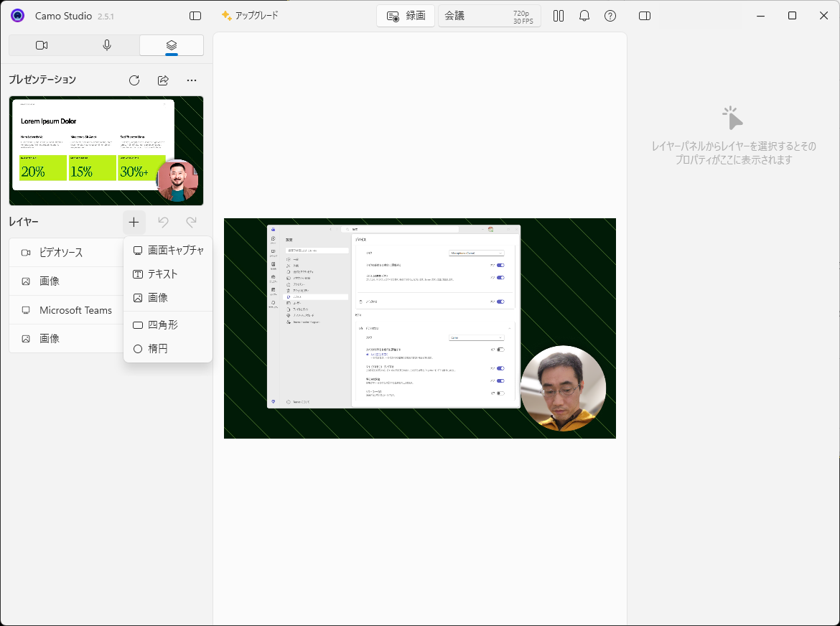Start recording with the 録画 button

pos(406,16)
